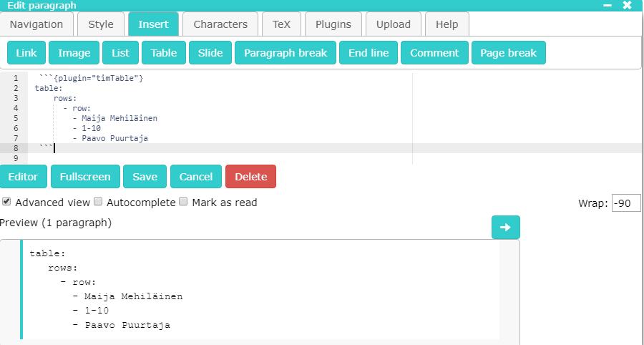
Task: Add a Paragraph break
Action: pos(286,52)
